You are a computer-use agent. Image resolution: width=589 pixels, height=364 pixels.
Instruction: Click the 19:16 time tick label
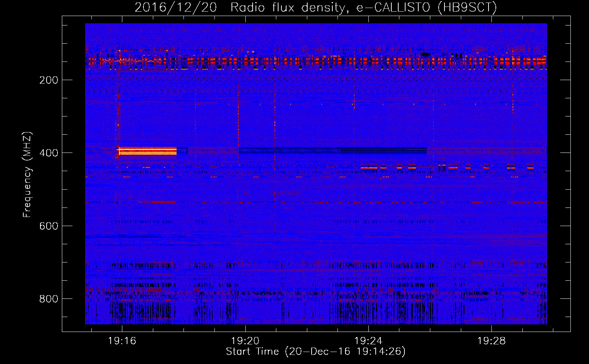tap(122, 341)
